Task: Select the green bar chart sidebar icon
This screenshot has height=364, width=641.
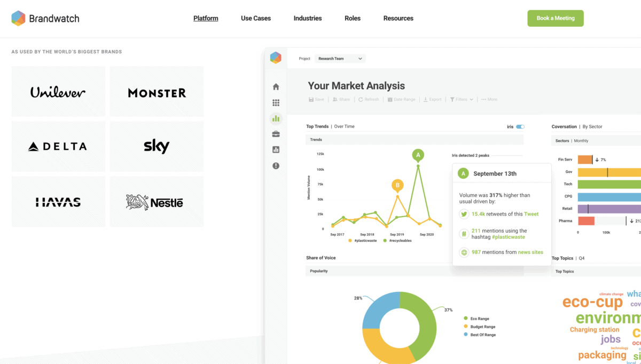Action: coord(276,118)
